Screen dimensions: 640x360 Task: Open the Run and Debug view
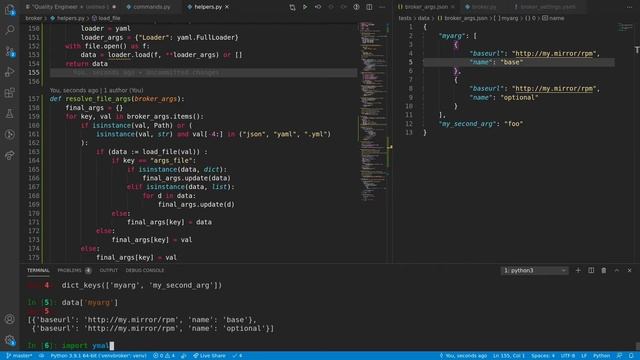pos(10,72)
